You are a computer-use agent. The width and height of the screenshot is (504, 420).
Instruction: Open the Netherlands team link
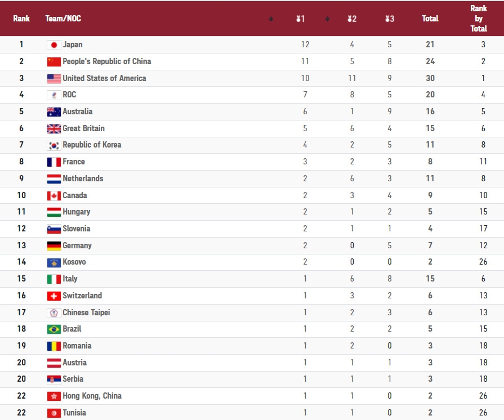click(x=83, y=178)
